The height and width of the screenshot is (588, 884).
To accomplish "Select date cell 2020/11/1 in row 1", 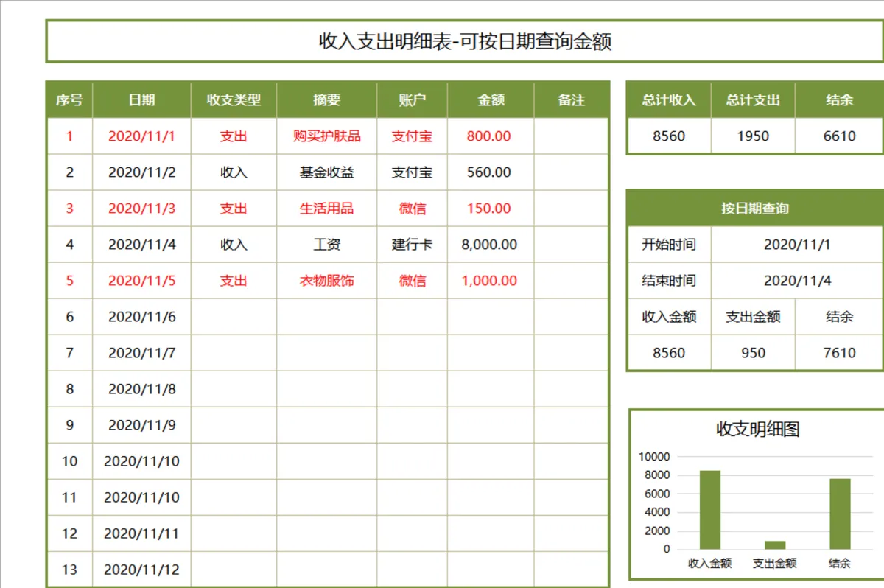I will (142, 136).
